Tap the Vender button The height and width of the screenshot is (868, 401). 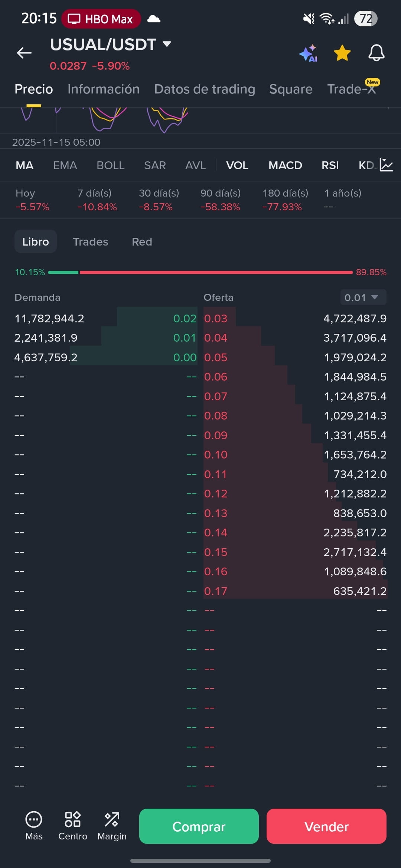pyautogui.click(x=326, y=826)
